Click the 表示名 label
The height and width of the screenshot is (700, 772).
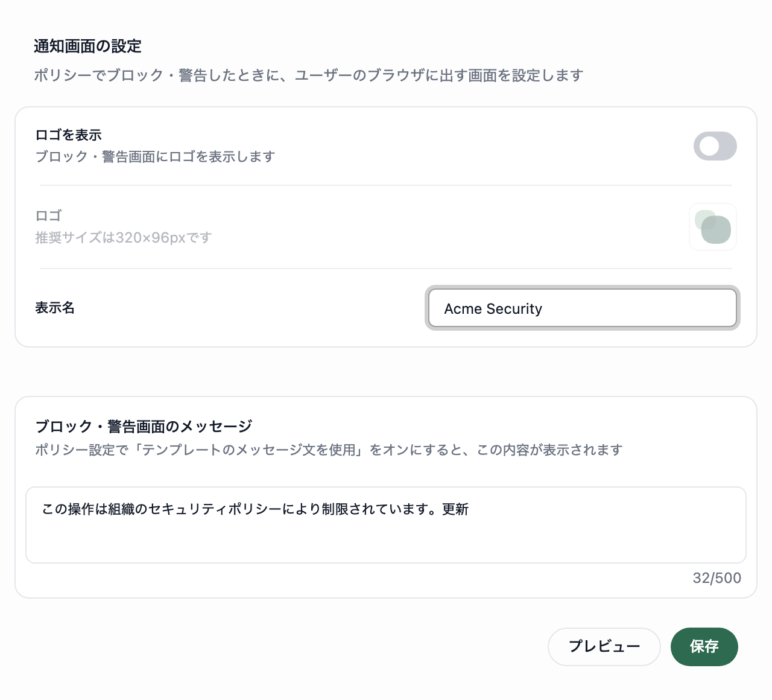[55, 308]
